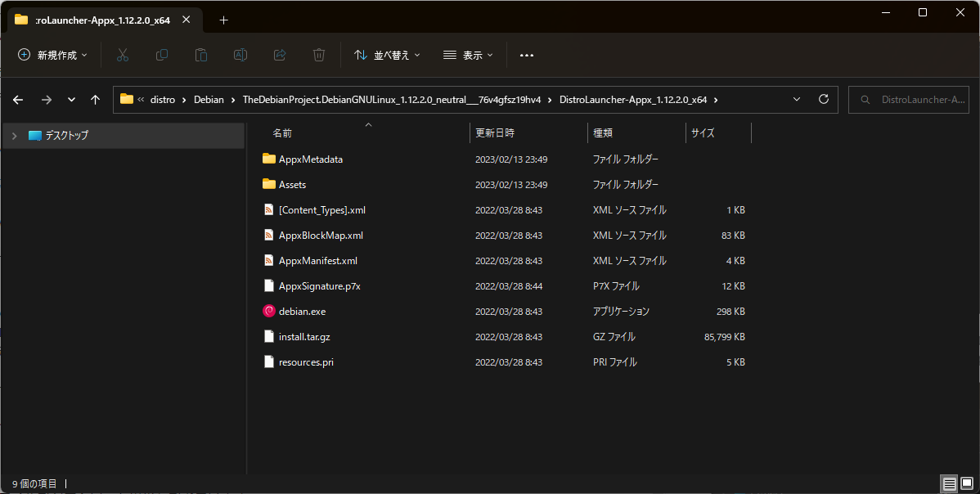Screen dimensions: 980x494
Task: Click Debian in the address path
Action: 209,100
